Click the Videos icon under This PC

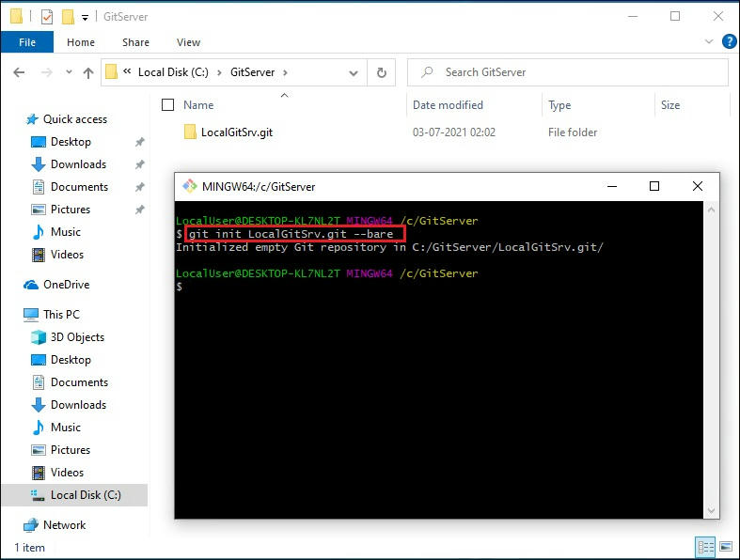coord(39,473)
